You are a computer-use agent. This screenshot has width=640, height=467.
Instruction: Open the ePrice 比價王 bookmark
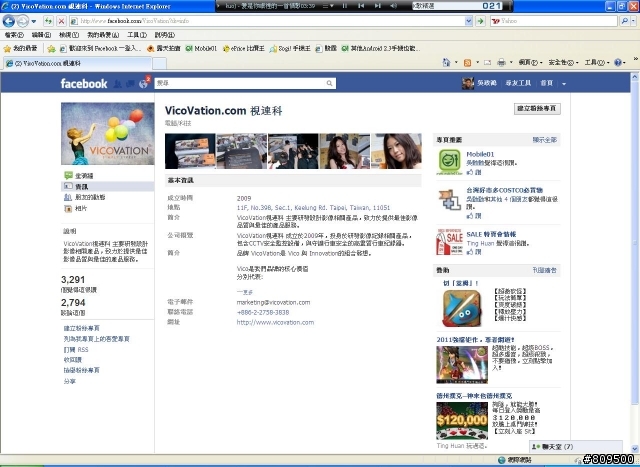pyautogui.click(x=243, y=49)
